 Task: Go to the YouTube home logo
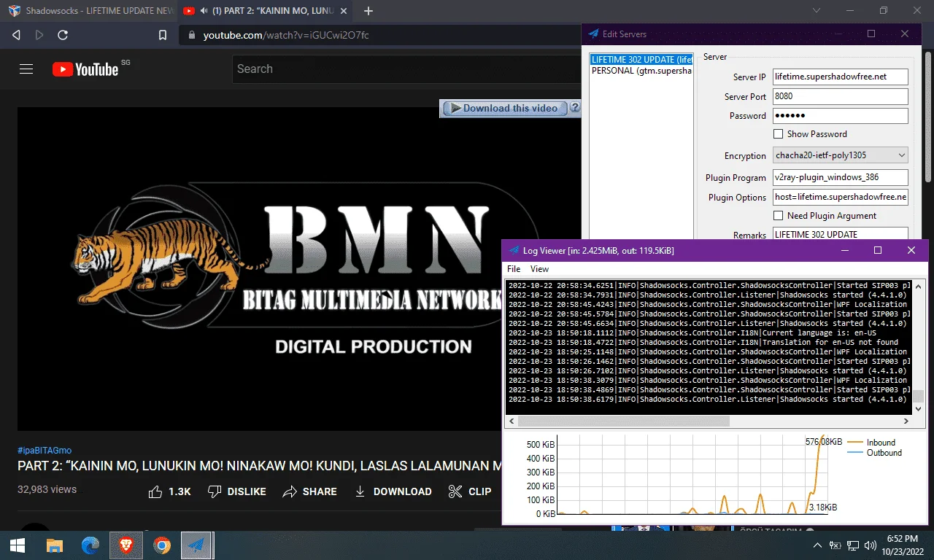pyautogui.click(x=85, y=69)
